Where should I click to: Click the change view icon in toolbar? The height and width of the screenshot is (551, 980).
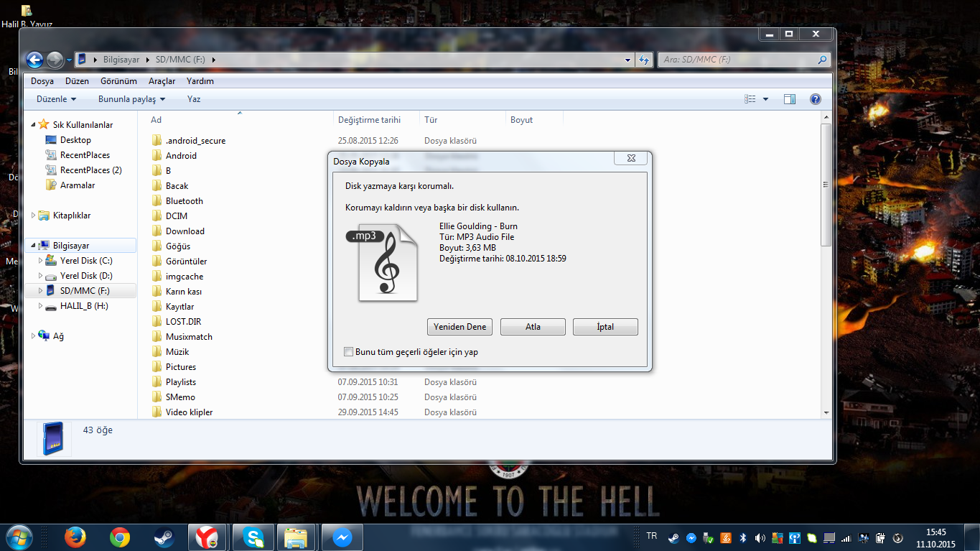coord(750,99)
